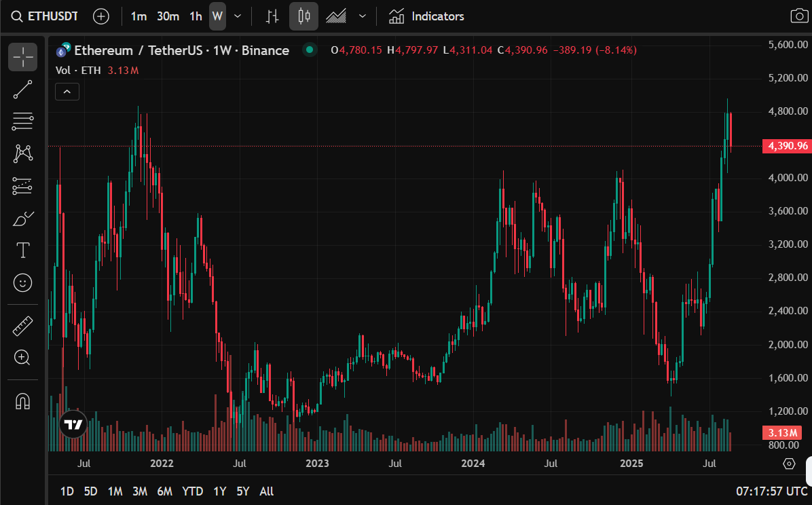The height and width of the screenshot is (505, 812).
Task: Open chart type dropdown next to area chart
Action: (x=363, y=16)
